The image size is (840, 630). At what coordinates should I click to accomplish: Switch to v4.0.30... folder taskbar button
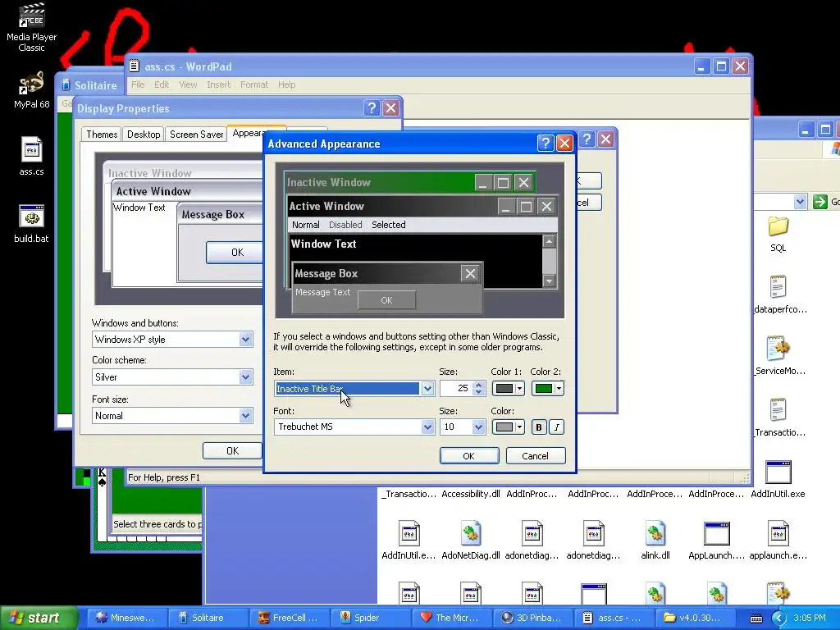(x=696, y=618)
